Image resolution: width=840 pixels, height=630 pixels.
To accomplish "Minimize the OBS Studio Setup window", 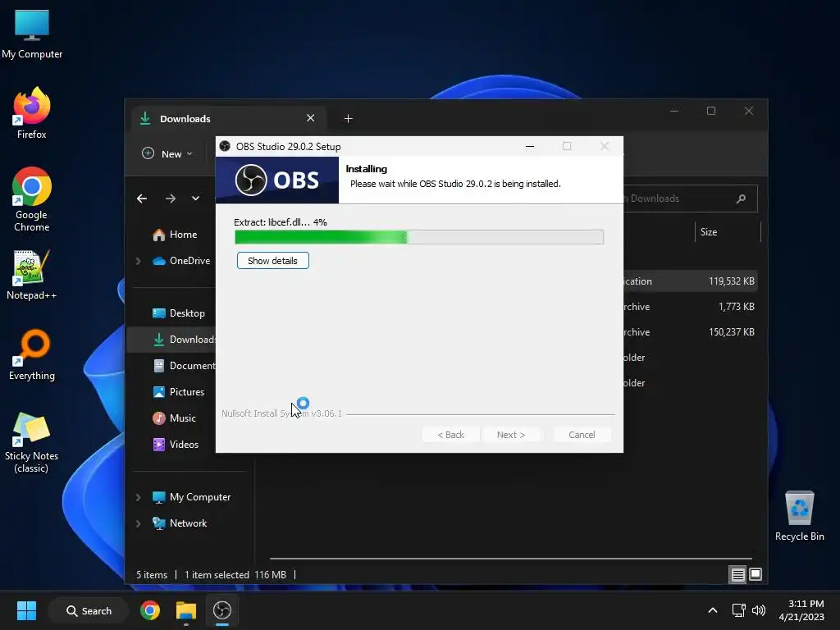I will point(530,146).
